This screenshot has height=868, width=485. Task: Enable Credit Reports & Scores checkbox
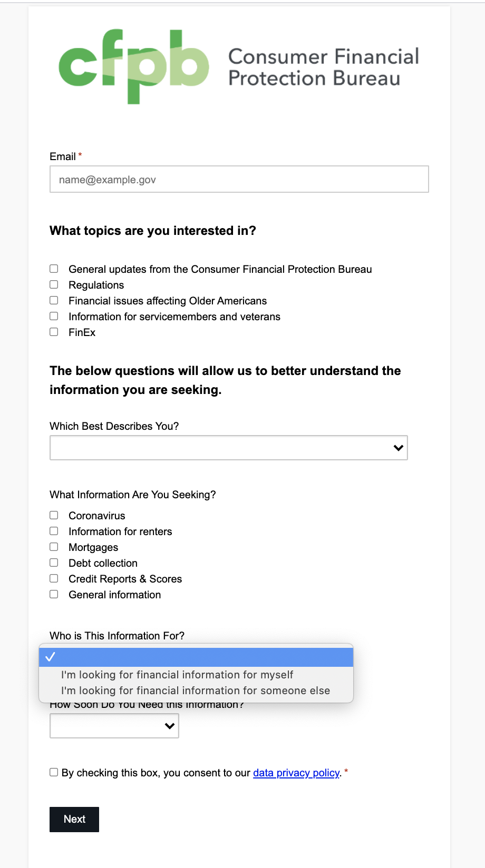coord(54,579)
